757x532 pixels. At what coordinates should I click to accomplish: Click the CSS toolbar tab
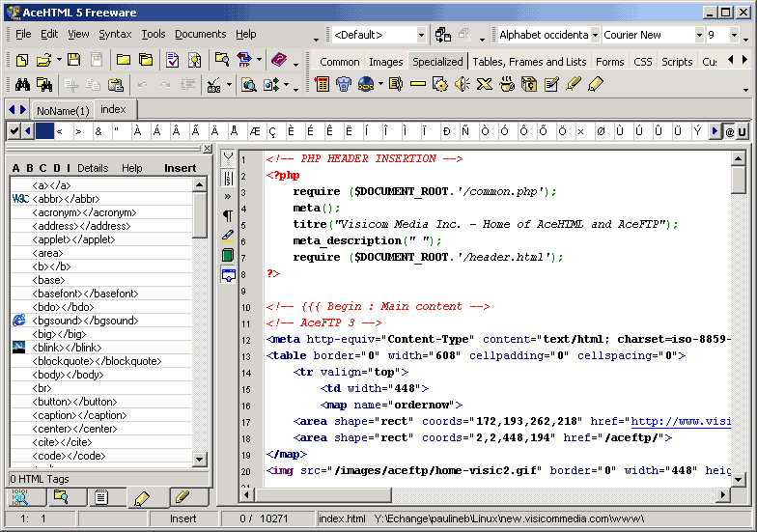pos(643,62)
